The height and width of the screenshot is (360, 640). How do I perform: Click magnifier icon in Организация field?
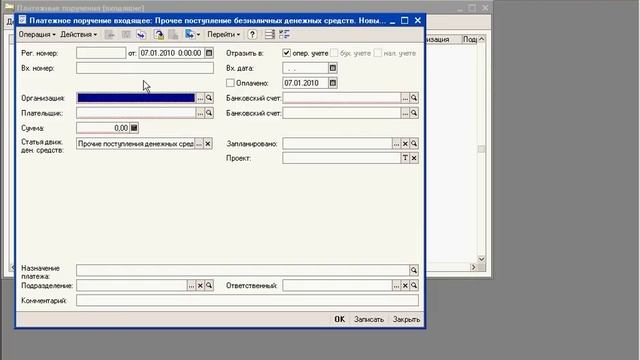click(x=209, y=98)
